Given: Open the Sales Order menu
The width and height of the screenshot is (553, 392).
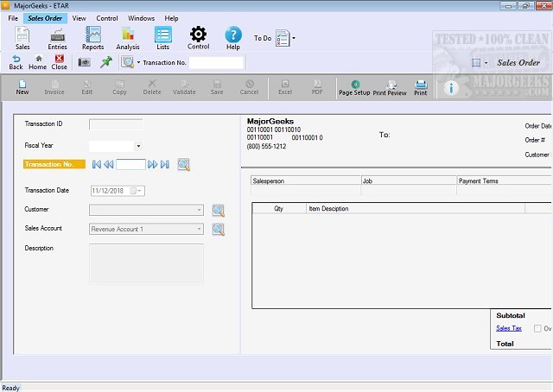Looking at the screenshot, I should (x=45, y=18).
